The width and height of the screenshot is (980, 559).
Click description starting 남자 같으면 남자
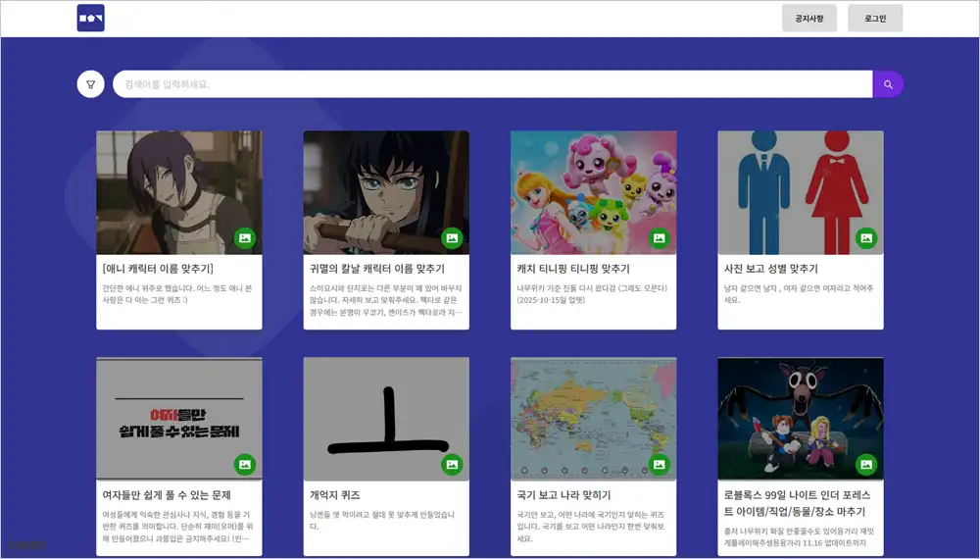click(x=799, y=294)
